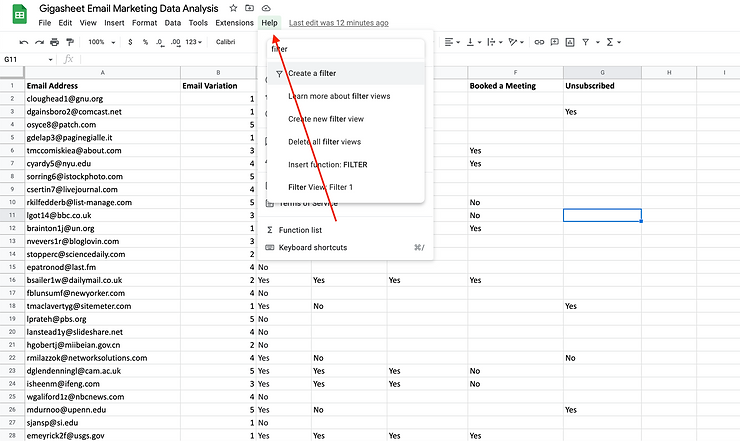The image size is (740, 441).
Task: Click the Insert link icon
Action: pos(540,42)
